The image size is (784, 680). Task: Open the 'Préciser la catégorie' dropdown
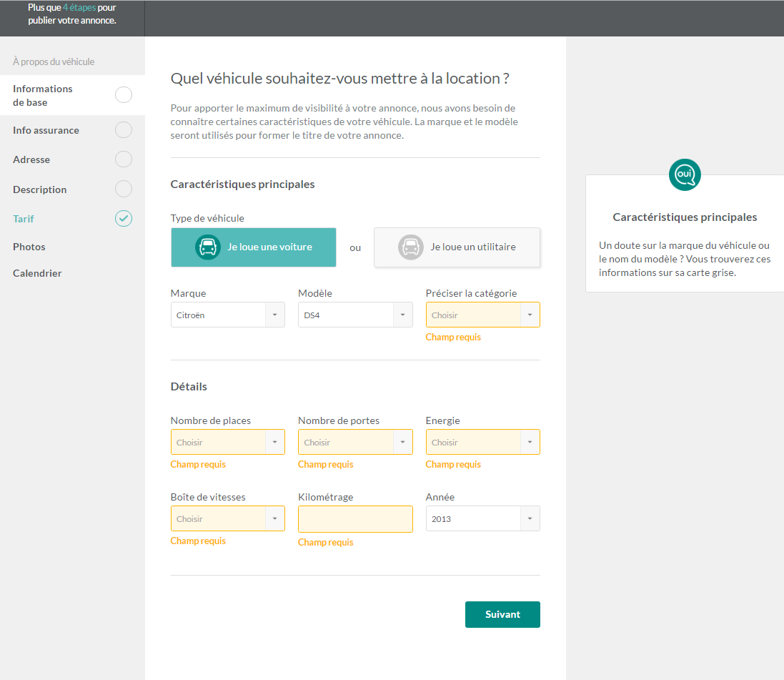pos(482,315)
